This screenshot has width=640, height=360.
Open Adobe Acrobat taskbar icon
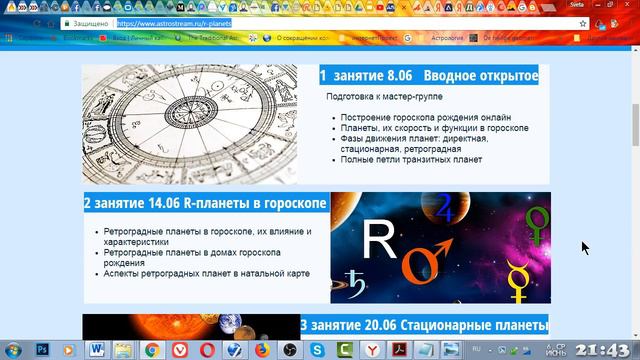click(400, 350)
